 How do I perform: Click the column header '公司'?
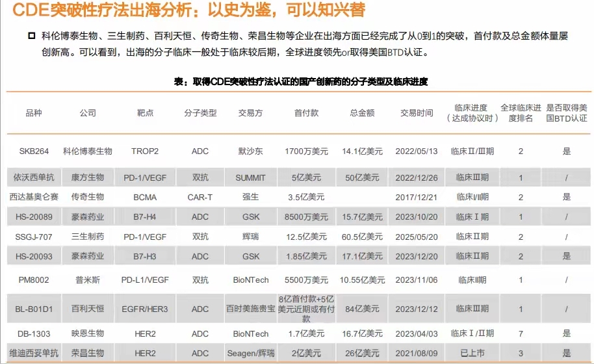(x=88, y=113)
